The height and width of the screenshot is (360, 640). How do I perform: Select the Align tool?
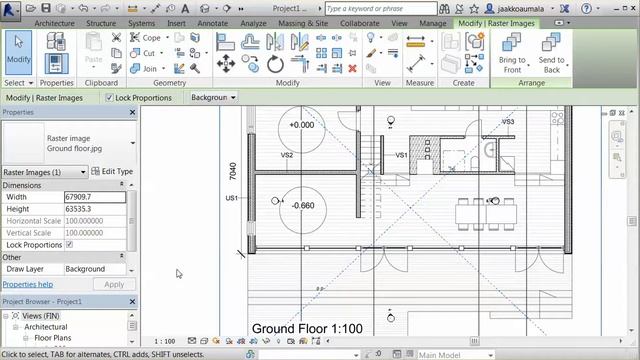[225, 42]
